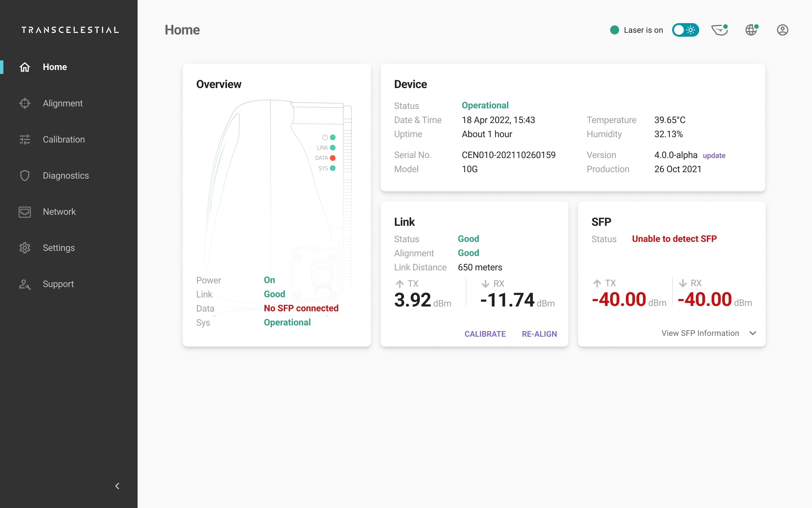
Task: Click the Device status 'Operational'
Action: (485, 106)
